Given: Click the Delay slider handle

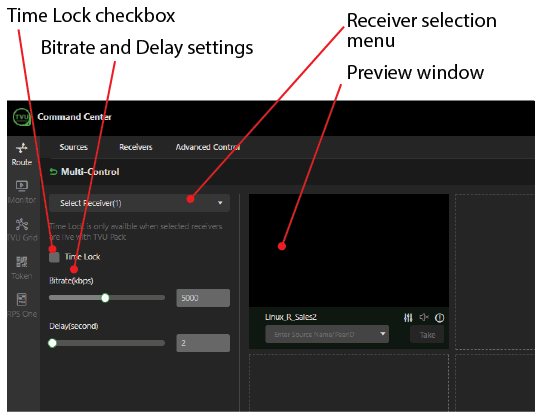Looking at the screenshot, I should coord(52,343).
